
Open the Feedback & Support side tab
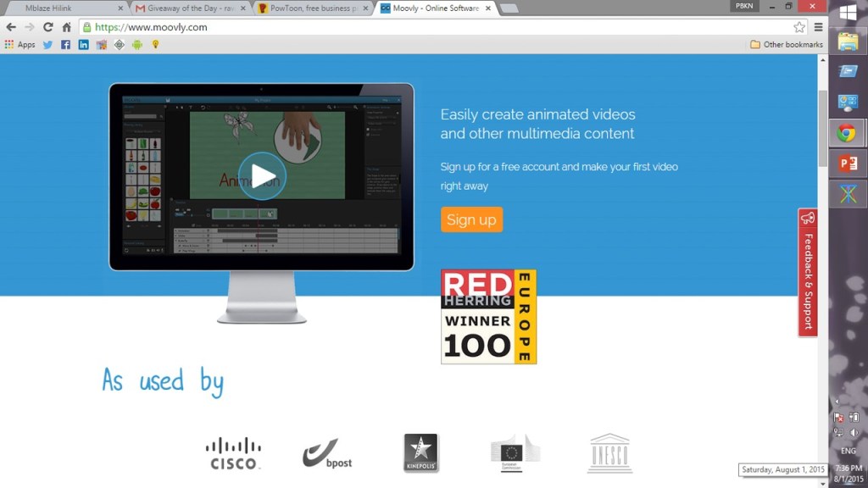click(808, 272)
